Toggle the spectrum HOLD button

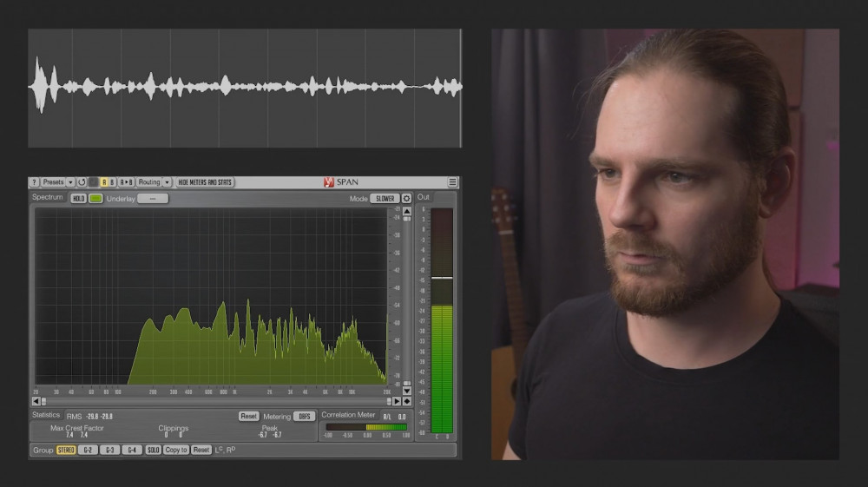[78, 199]
